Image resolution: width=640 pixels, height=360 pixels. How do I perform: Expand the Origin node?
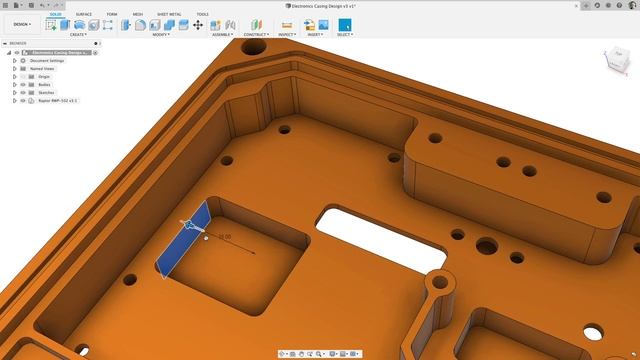pos(15,77)
